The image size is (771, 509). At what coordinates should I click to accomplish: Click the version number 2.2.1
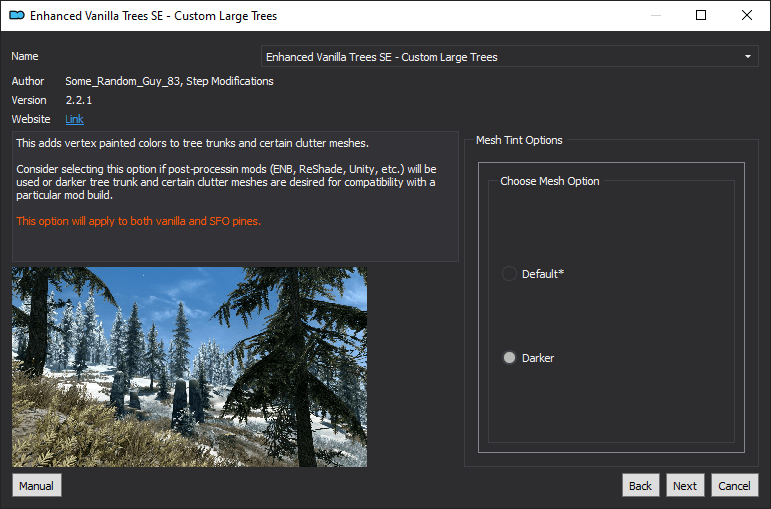tap(79, 100)
